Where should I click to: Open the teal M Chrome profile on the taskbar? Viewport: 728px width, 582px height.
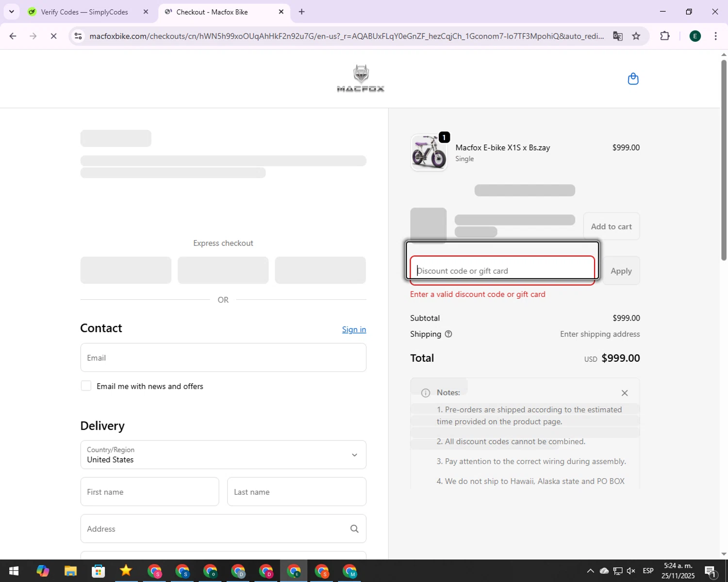tap(350, 571)
